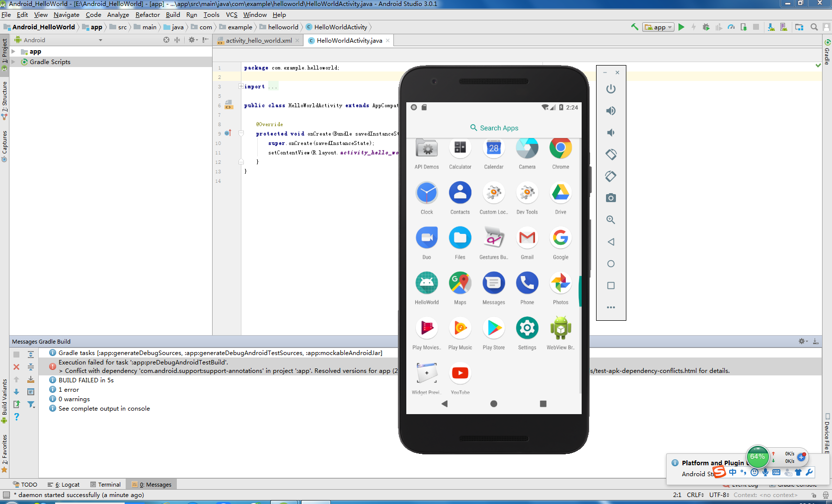832x504 pixels.
Task: Open emulator extended controls (three dots)
Action: coord(611,307)
